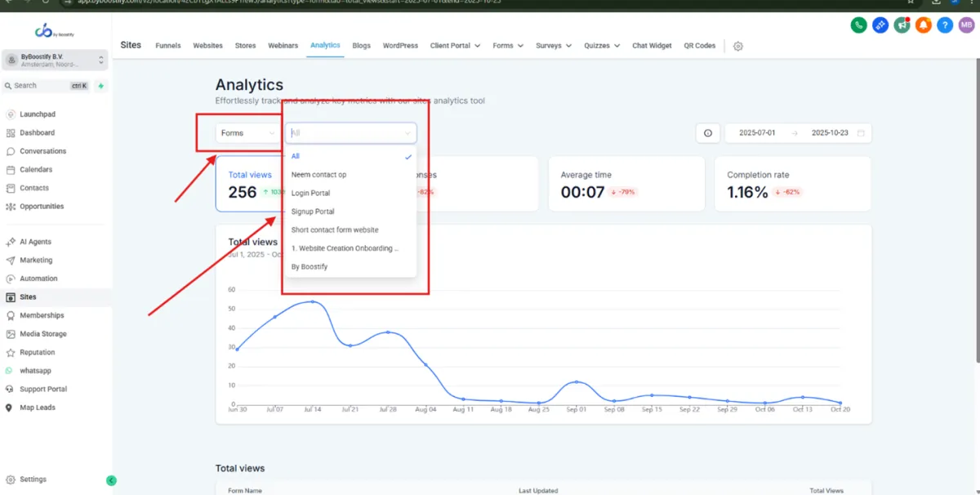Click the green lightning quick actions icon

click(x=100, y=86)
